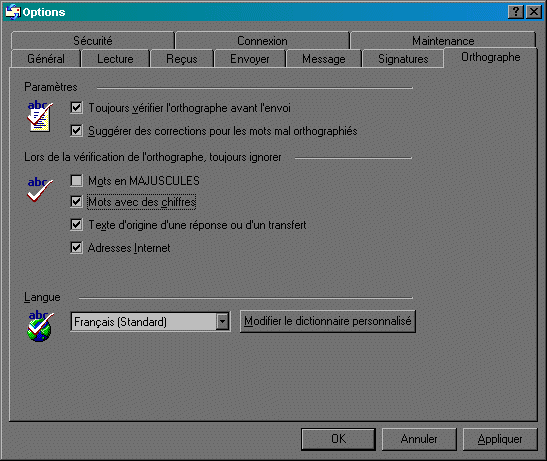Click the abc globe language icon
The height and width of the screenshot is (461, 547).
tap(40, 326)
